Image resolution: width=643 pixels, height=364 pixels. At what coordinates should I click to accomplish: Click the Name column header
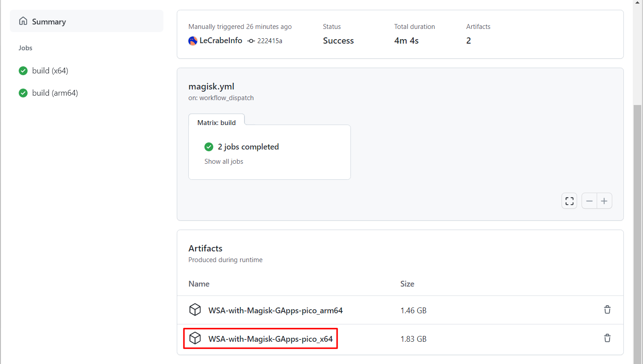[199, 284]
